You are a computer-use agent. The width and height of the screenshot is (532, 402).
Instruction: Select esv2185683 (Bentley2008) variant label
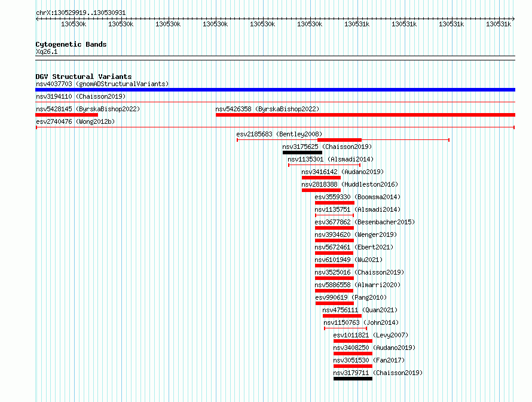[279, 134]
